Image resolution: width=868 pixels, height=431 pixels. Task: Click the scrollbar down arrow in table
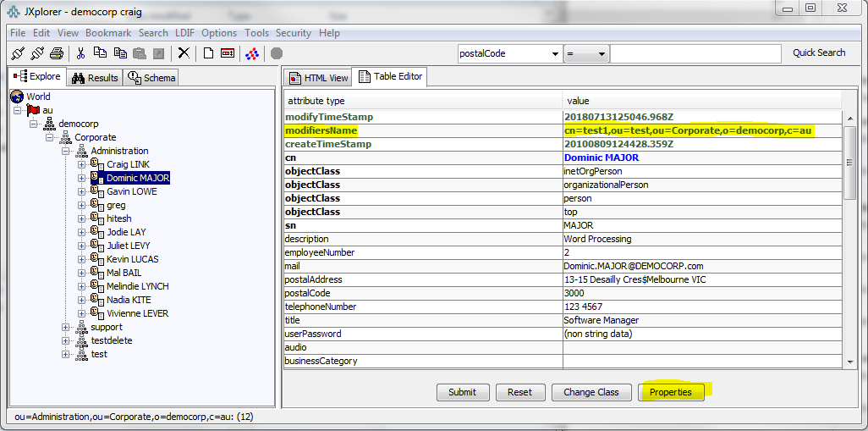(849, 362)
